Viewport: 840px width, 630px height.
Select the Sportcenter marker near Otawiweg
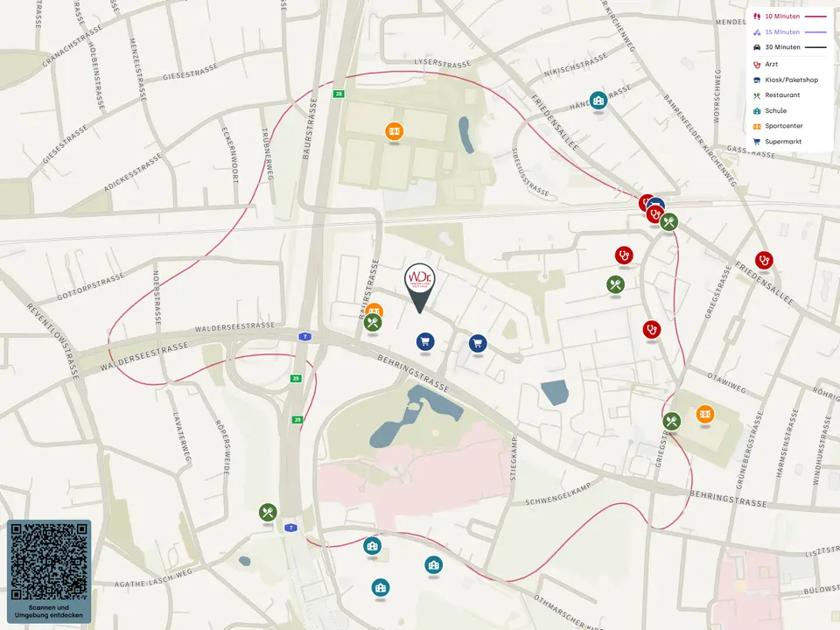click(705, 414)
